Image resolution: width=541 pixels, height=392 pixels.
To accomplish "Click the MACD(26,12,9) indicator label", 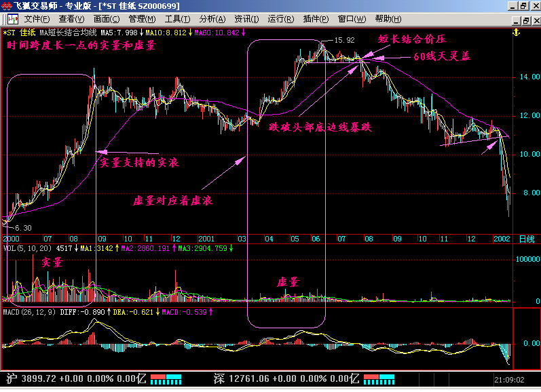I will pos(29,311).
